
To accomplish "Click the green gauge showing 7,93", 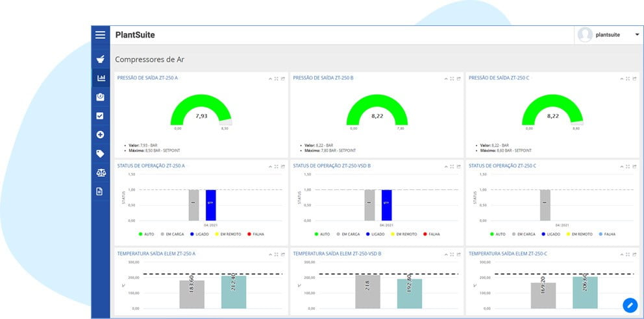I will (201, 110).
